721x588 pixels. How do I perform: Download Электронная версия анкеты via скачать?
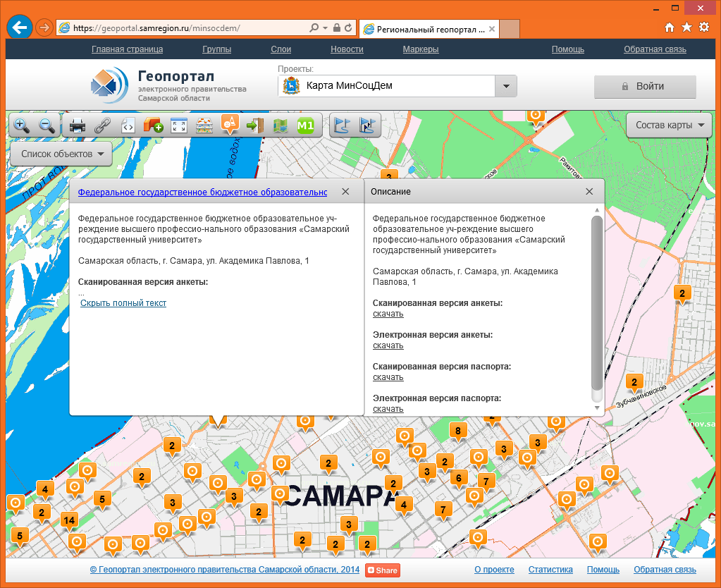click(x=388, y=345)
